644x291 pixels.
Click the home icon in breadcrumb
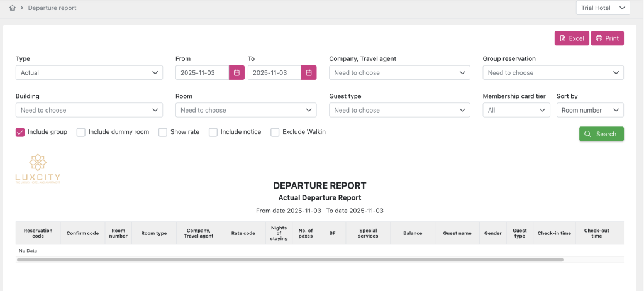tap(13, 8)
